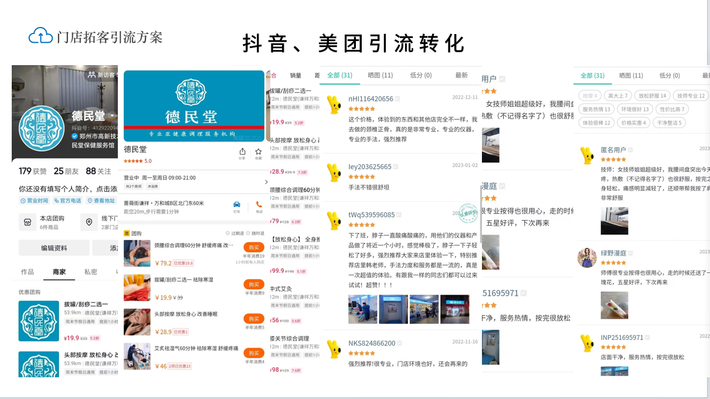Tap the orange phone call icon
This screenshot has width=710, height=399.
pos(259,205)
